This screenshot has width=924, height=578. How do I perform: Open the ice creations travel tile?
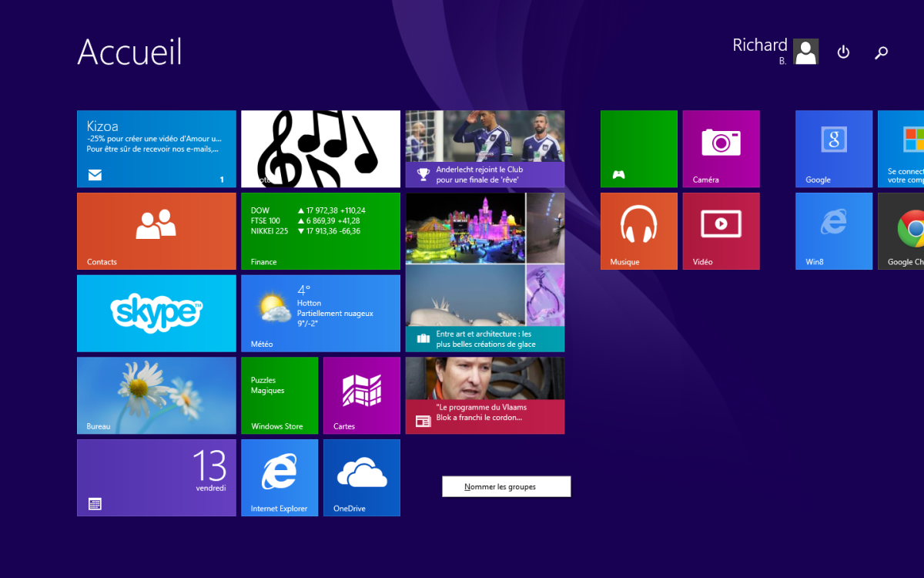coord(485,272)
